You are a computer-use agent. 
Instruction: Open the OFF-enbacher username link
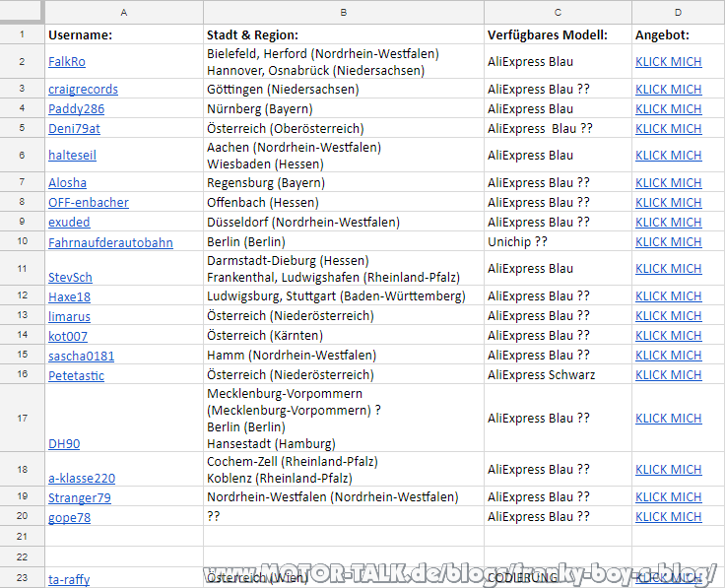89,203
